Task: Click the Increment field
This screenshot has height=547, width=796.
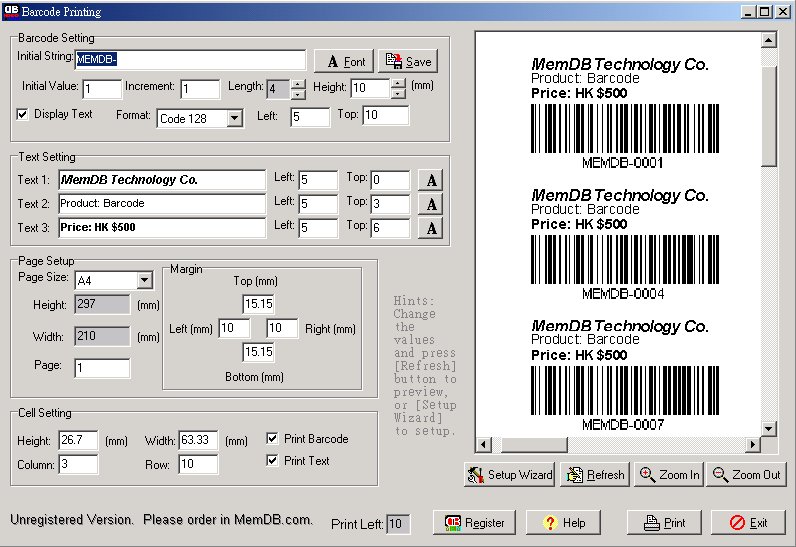Action: [x=201, y=89]
